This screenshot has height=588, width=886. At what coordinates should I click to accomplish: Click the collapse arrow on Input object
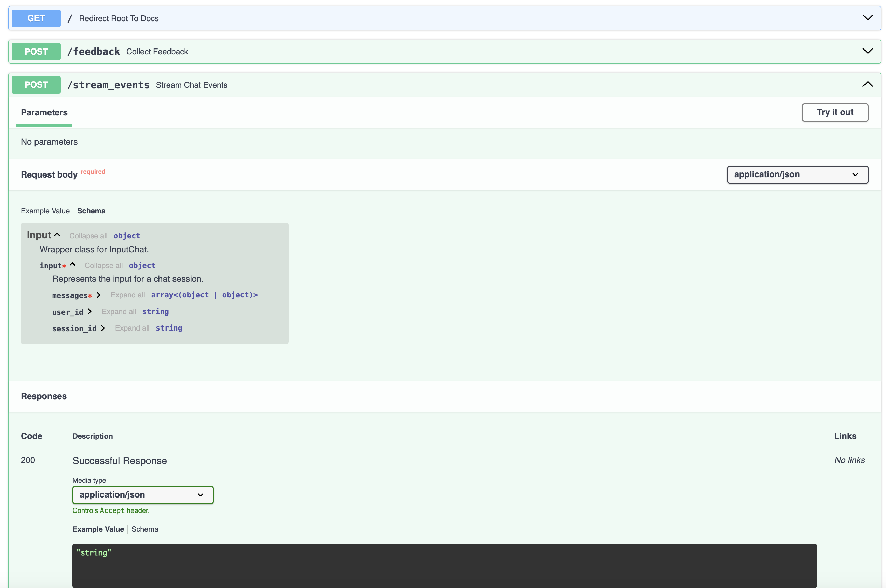58,234
